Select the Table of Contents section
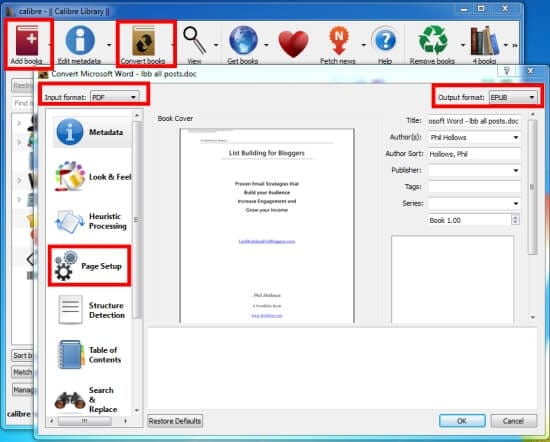The image size is (550, 442). [90, 355]
